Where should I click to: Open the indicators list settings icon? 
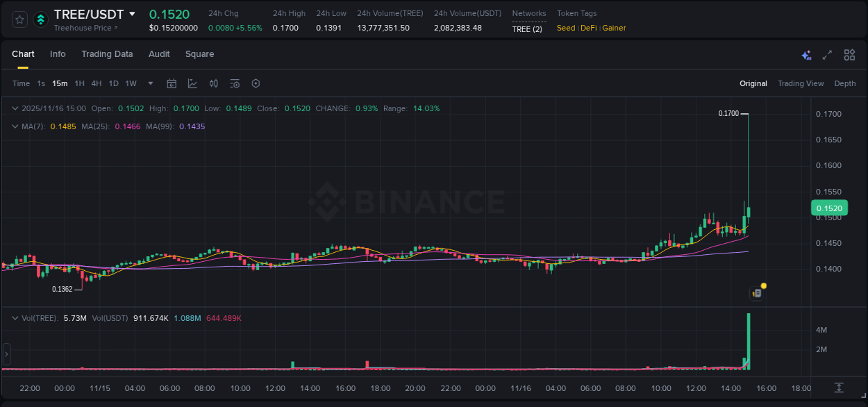(234, 83)
